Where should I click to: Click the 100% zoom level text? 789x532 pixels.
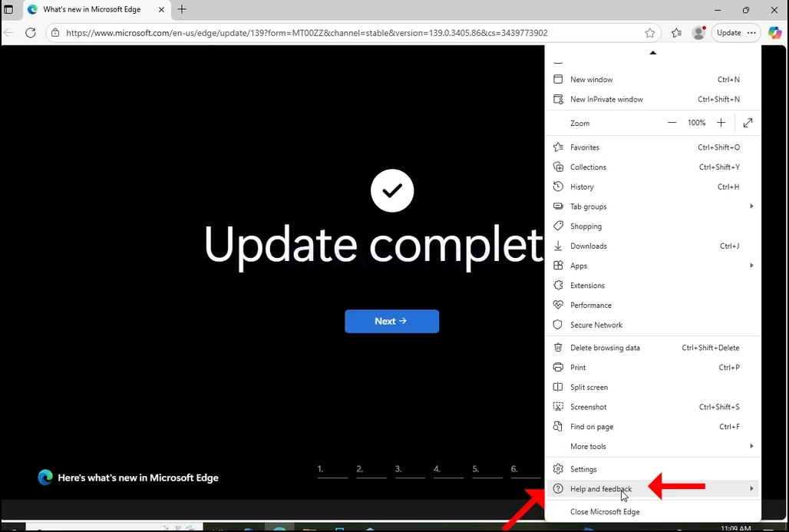tap(696, 123)
